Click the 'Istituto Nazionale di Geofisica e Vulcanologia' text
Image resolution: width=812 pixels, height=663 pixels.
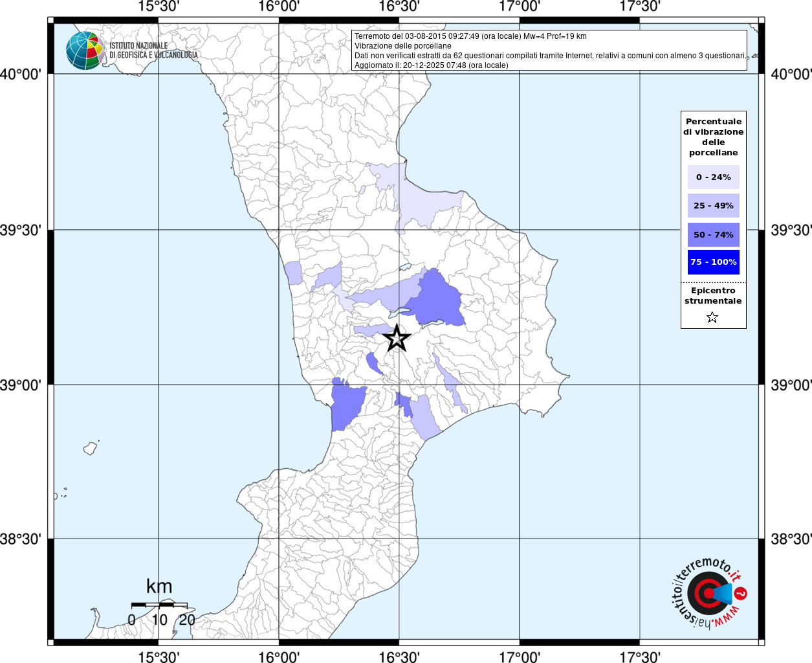(x=153, y=51)
